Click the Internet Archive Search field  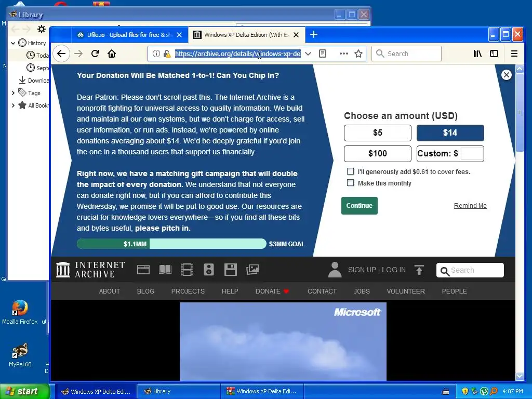[x=470, y=270]
